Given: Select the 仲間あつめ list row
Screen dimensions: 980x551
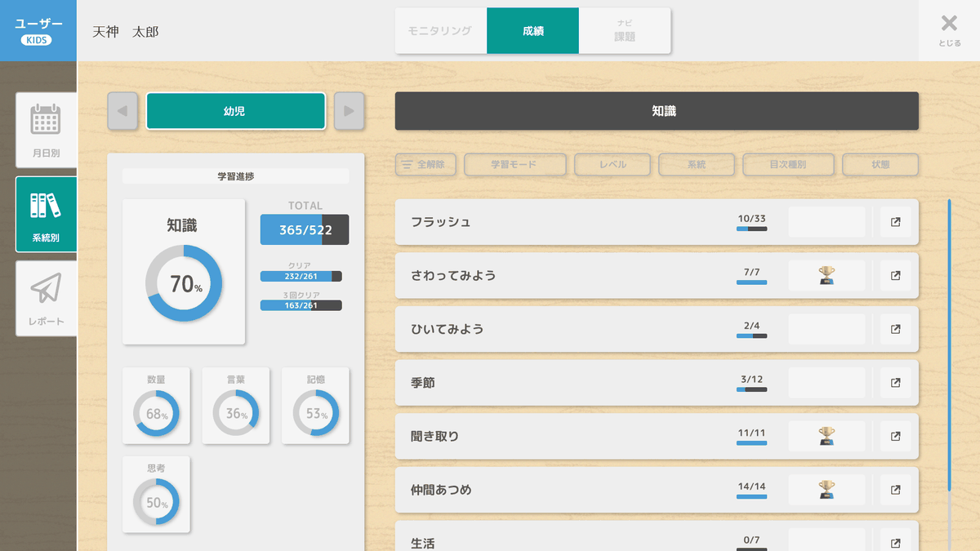Looking at the screenshot, I should coord(657,490).
